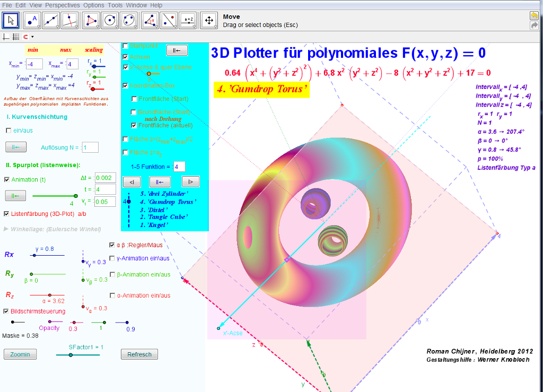543x392 pixels.
Task: Open the Options menu
Action: (x=94, y=5)
